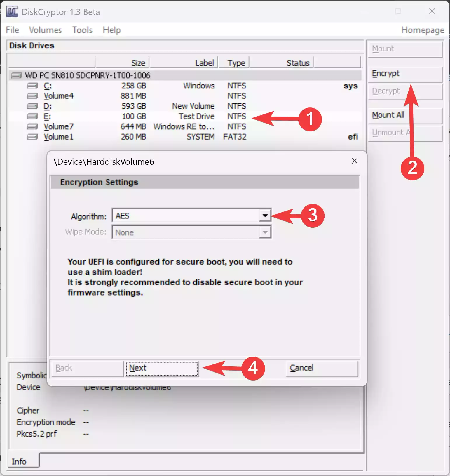Click the Type column header
Image resolution: width=450 pixels, height=476 pixels.
coord(234,62)
